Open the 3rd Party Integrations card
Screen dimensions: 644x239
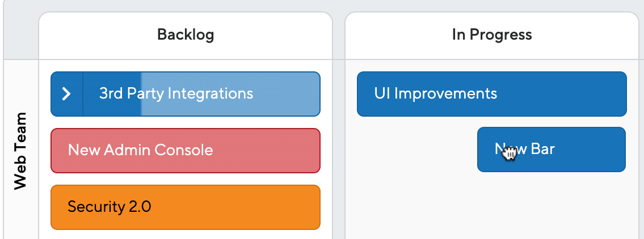pos(185,94)
